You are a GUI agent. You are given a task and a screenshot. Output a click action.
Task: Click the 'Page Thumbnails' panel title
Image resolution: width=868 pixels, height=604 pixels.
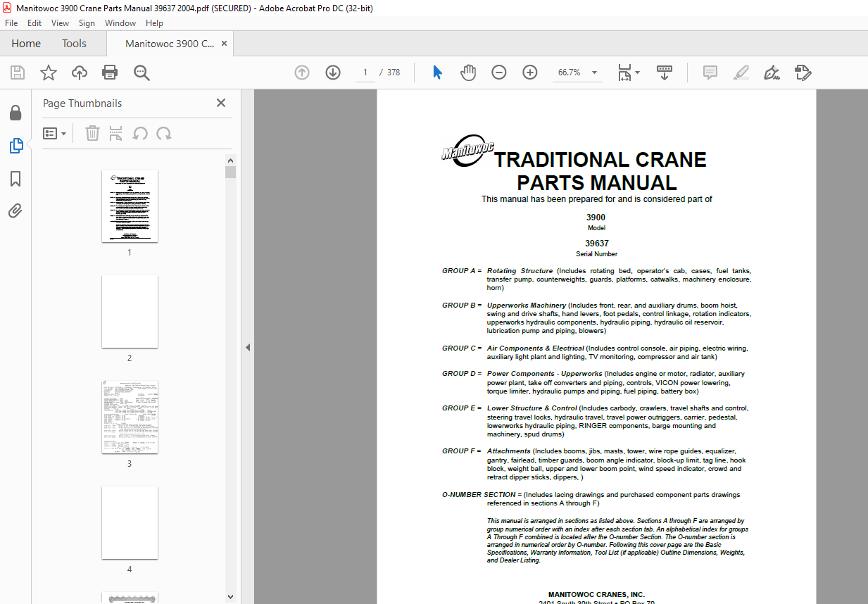[82, 103]
